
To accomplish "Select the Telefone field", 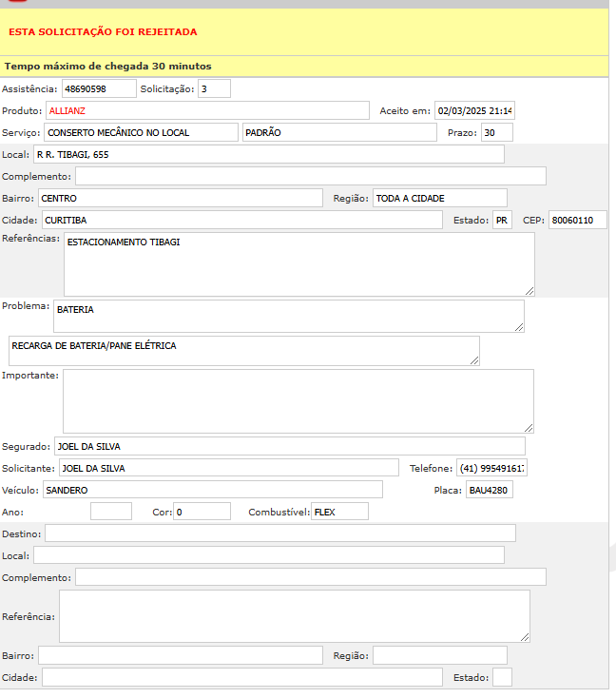I will click(x=491, y=468).
